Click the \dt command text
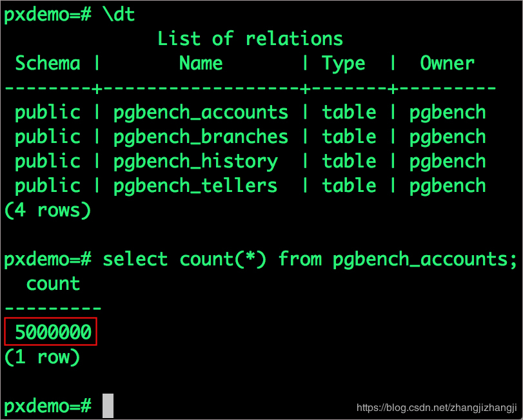Screen dimensions: 523x420 119,15
